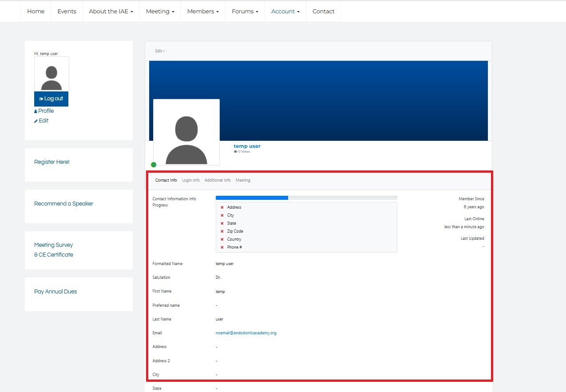Expand the Members navigation dropdown
The image size is (566, 392).
203,12
